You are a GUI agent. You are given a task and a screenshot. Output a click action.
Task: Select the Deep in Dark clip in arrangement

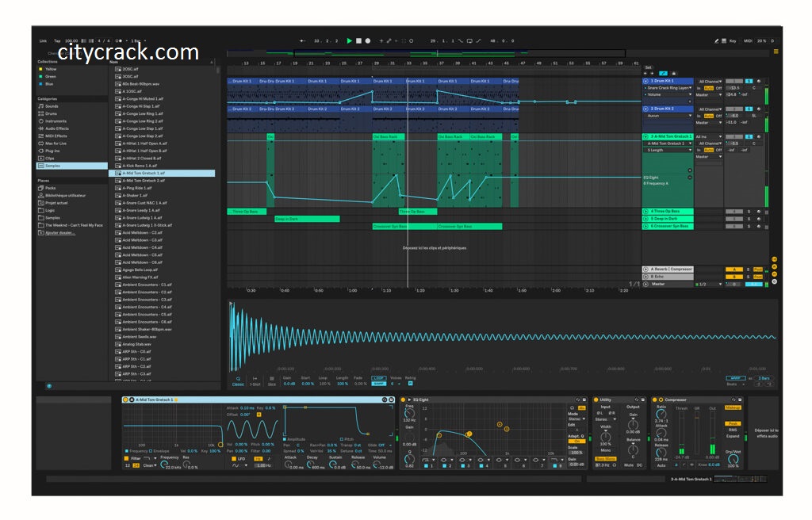[307, 219]
